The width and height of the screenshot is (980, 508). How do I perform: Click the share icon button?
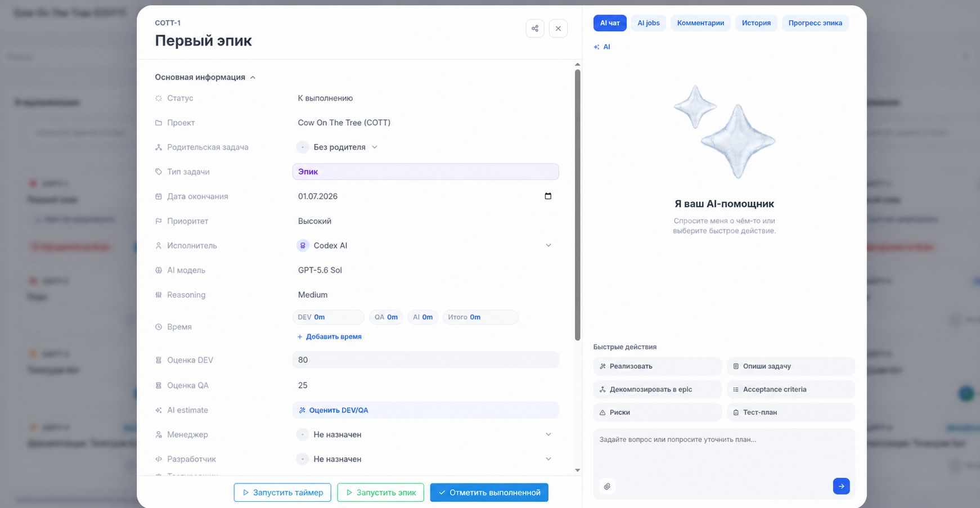pyautogui.click(x=535, y=28)
